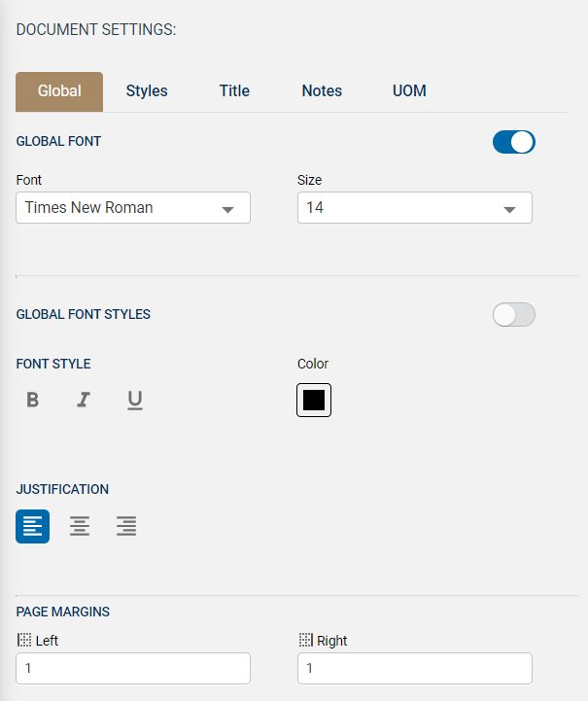The image size is (588, 701).
Task: Toggle Underline font style
Action: [135, 400]
